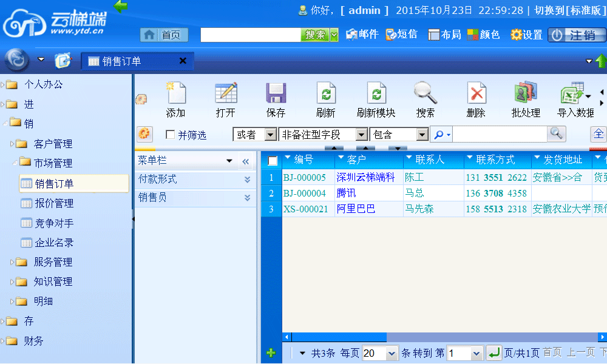Click the small palette icon left of 添加
The width and height of the screenshot is (607, 364).
(x=141, y=99)
